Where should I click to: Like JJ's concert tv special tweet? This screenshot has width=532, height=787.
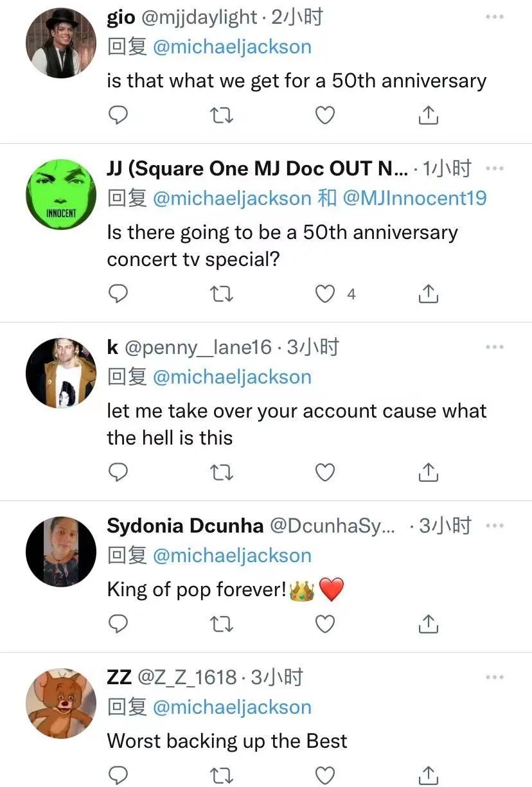click(x=326, y=294)
